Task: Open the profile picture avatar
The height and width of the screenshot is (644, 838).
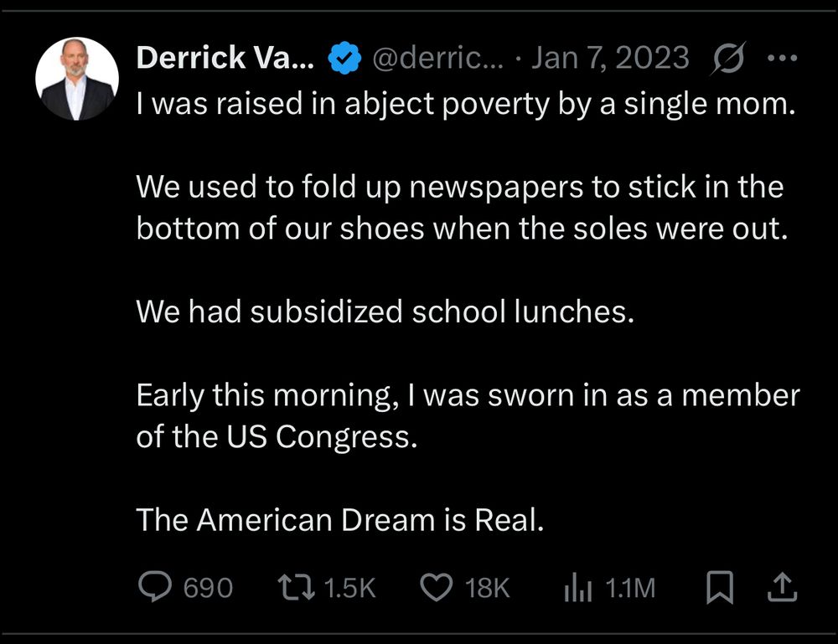Action: coord(76,79)
